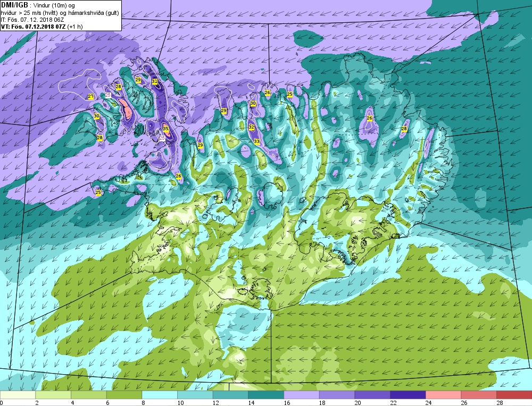The height and width of the screenshot is (406, 532).
Task: Click the 6–8 m/s olive green legend swatch
Action: point(124,395)
